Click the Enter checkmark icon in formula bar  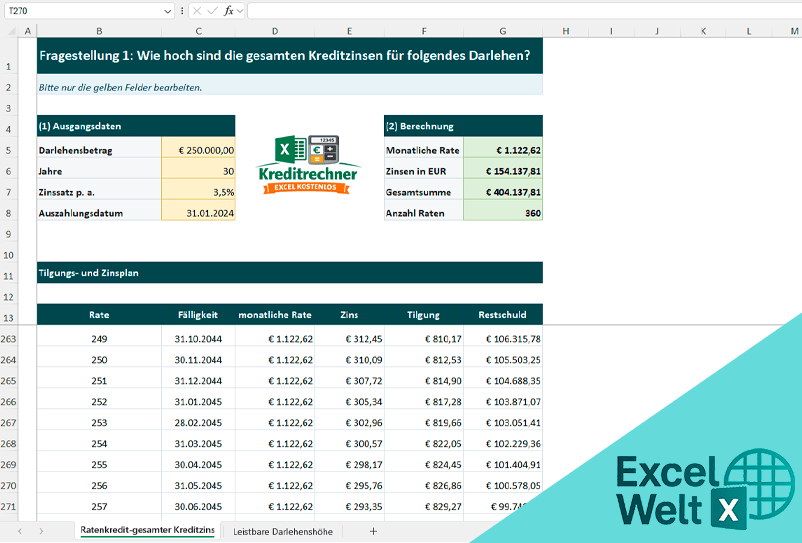212,11
